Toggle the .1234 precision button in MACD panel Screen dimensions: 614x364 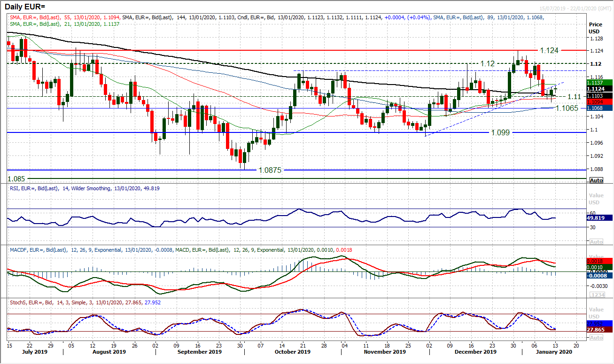click(596, 294)
